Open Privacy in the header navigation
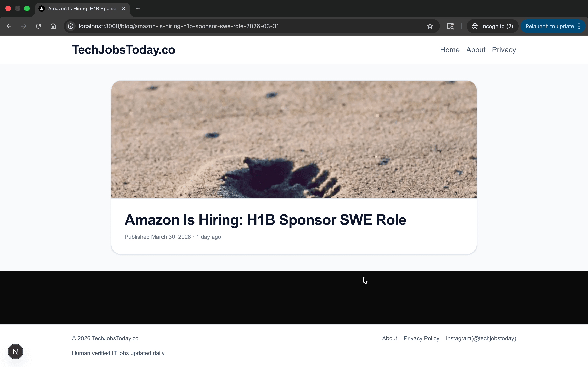 (504, 50)
